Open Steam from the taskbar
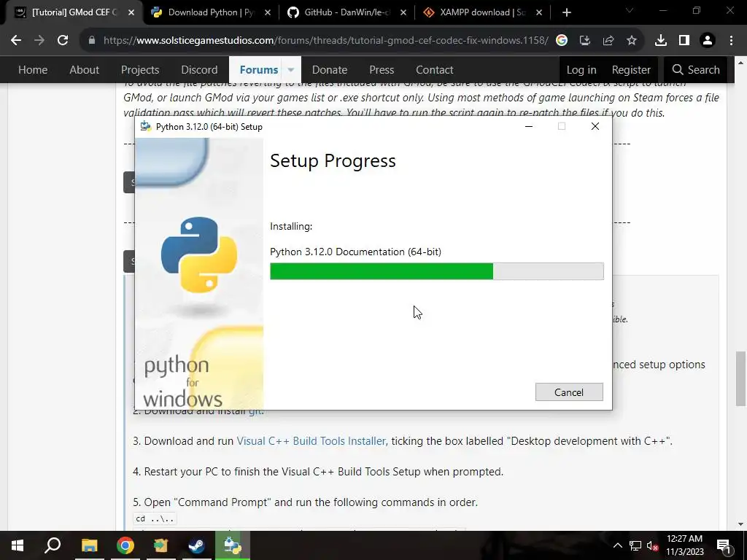Screen dimensions: 747x560 pyautogui.click(x=196, y=545)
